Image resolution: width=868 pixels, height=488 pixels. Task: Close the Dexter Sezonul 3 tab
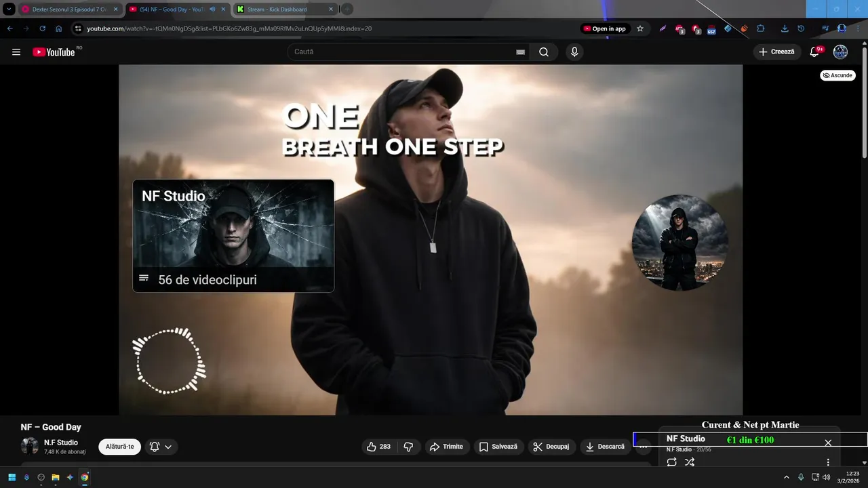[115, 9]
